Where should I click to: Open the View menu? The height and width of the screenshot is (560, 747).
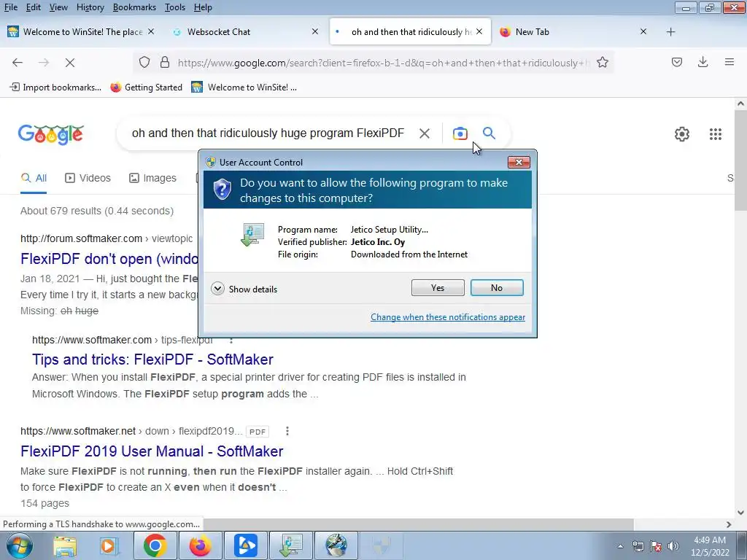58,7
